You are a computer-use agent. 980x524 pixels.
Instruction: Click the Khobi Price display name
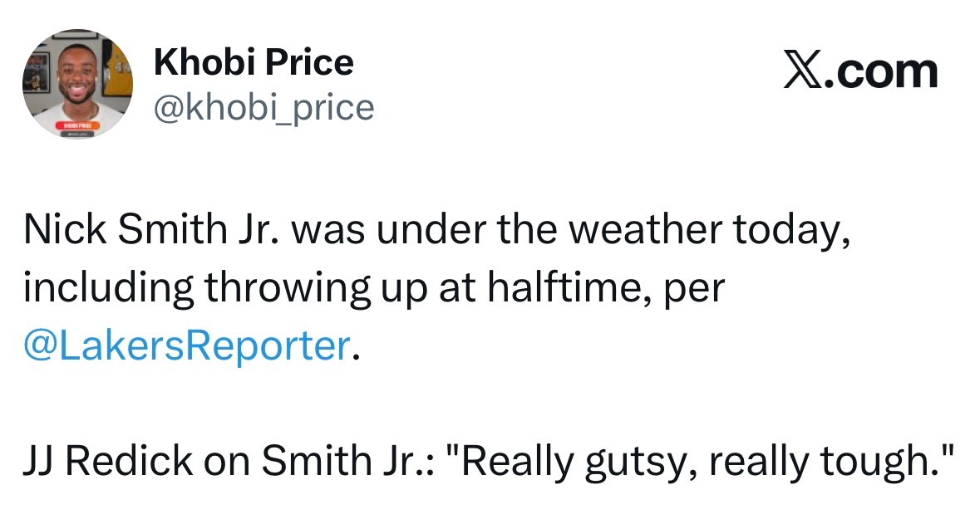point(254,61)
